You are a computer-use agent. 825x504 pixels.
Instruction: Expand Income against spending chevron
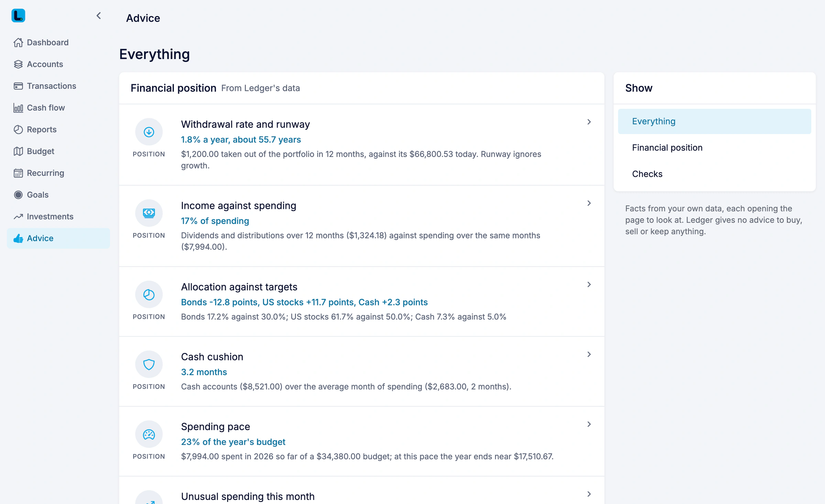[589, 203]
